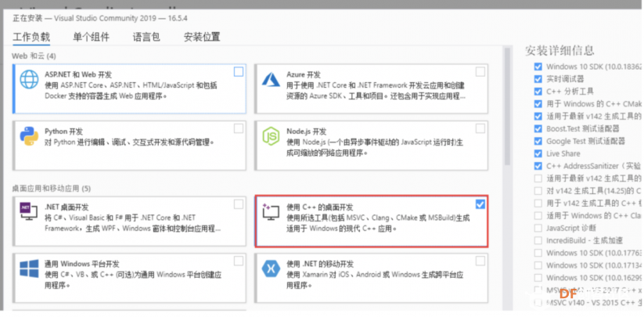
Task: Check the JavaScript 诊断 component
Action: 538,228
